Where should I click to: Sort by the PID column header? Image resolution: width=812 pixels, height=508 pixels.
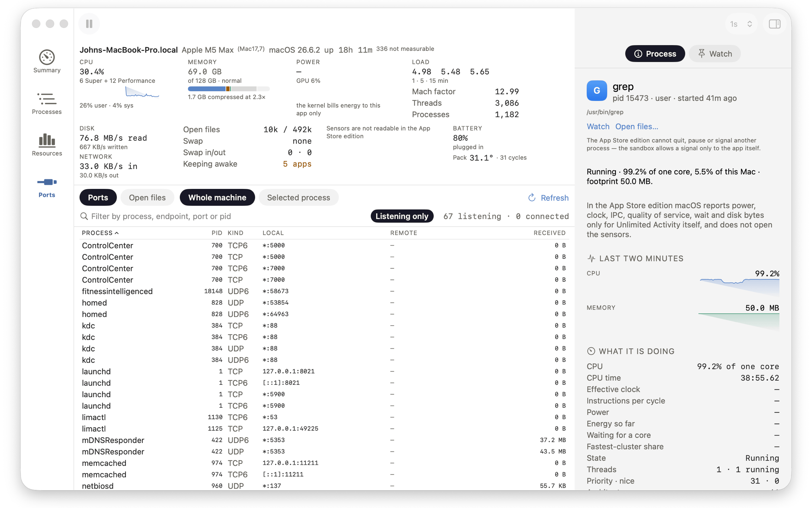[217, 233]
